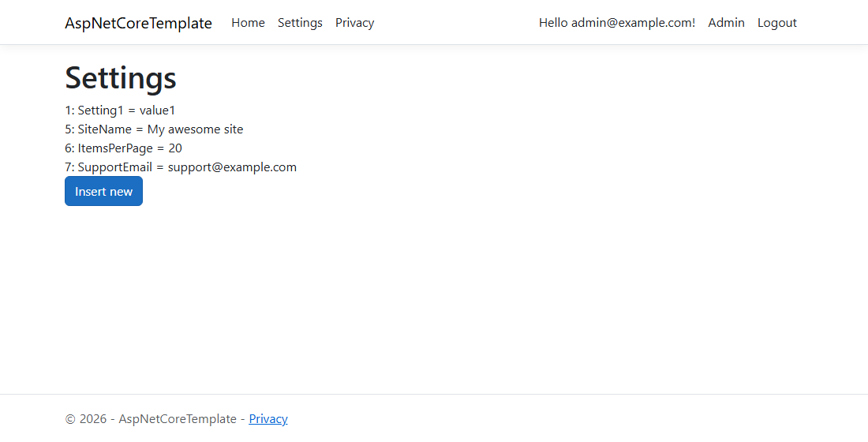This screenshot has width=868, height=442.
Task: Click the value1 setting value text
Action: tap(157, 110)
